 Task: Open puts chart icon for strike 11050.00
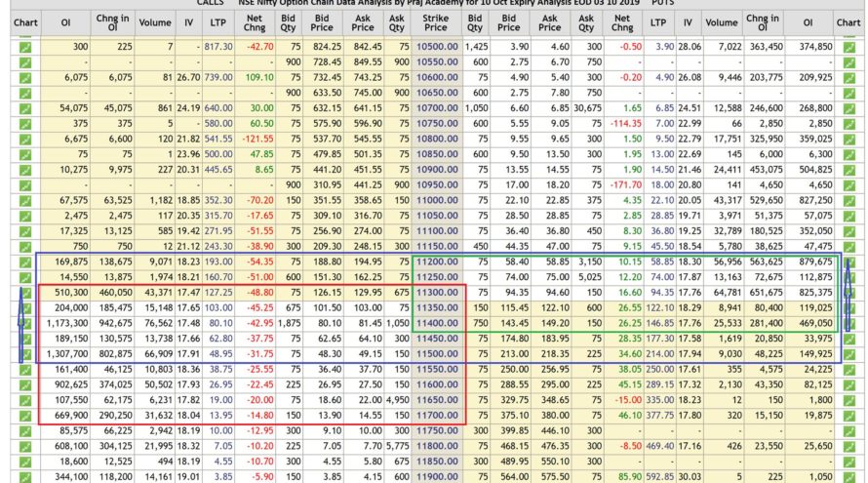(848, 216)
